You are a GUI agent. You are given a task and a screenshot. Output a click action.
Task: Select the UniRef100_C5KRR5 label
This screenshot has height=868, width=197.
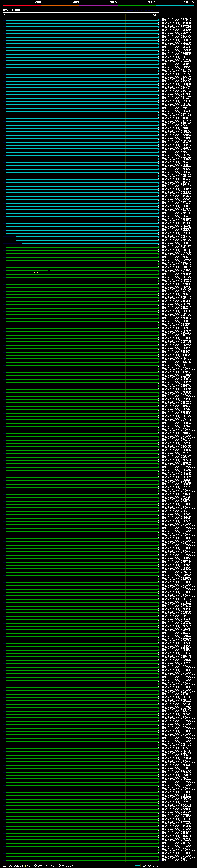[177, 568]
